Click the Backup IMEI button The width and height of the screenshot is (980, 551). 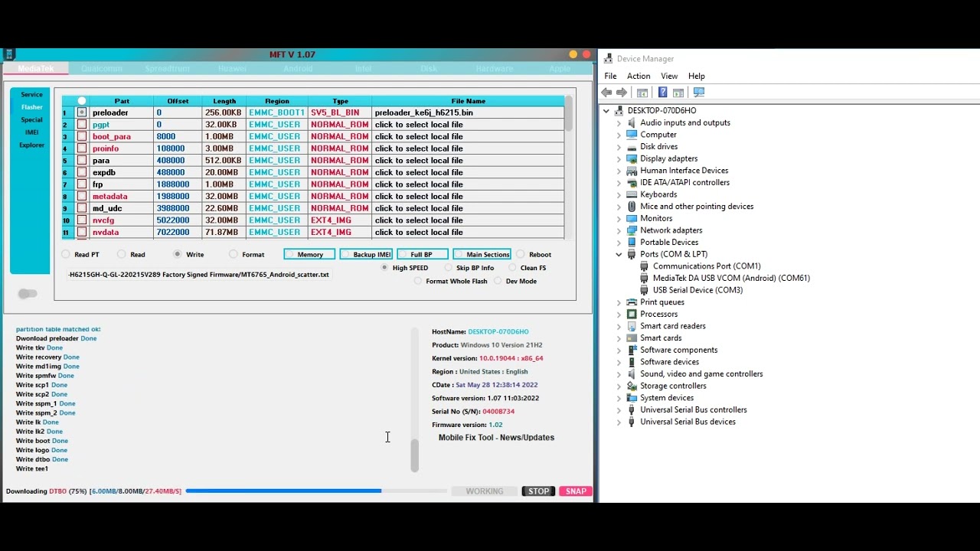pyautogui.click(x=366, y=255)
